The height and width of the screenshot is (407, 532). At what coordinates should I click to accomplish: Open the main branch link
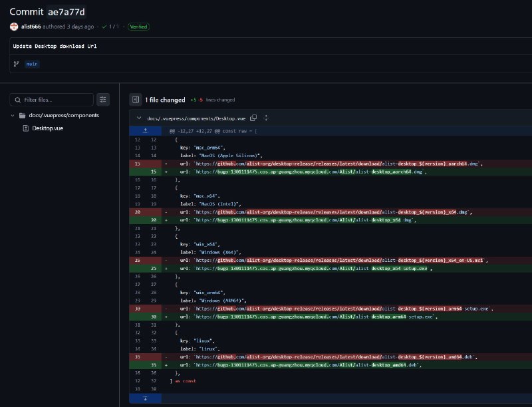32,64
